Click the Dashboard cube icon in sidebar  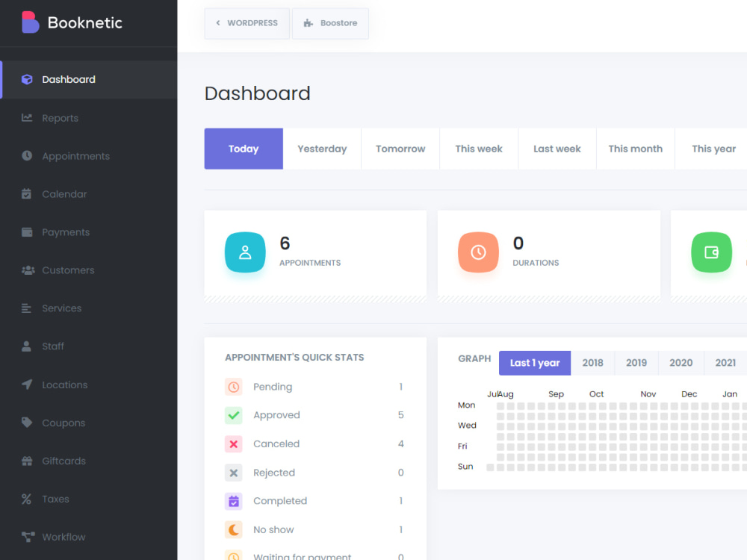tap(27, 80)
